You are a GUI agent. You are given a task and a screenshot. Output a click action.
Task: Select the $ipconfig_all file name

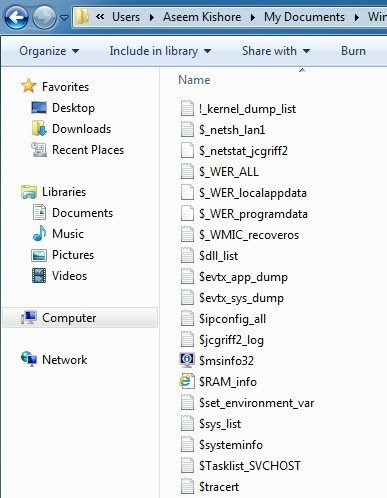232,319
